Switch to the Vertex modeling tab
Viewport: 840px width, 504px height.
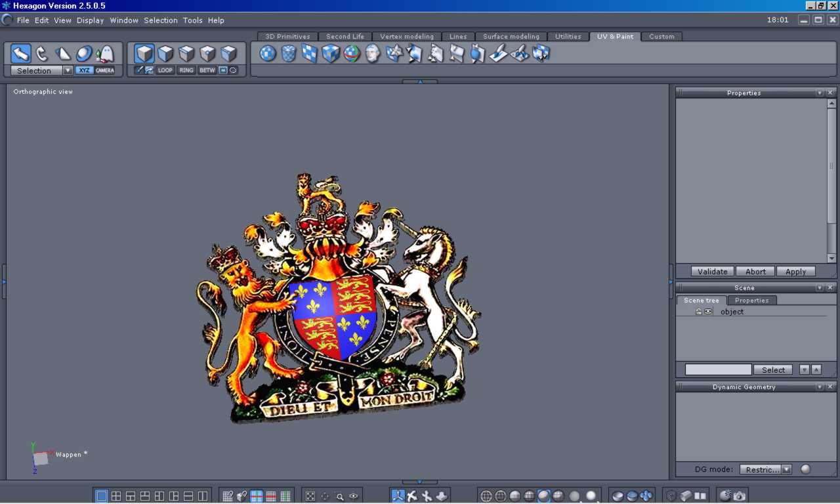tap(407, 37)
